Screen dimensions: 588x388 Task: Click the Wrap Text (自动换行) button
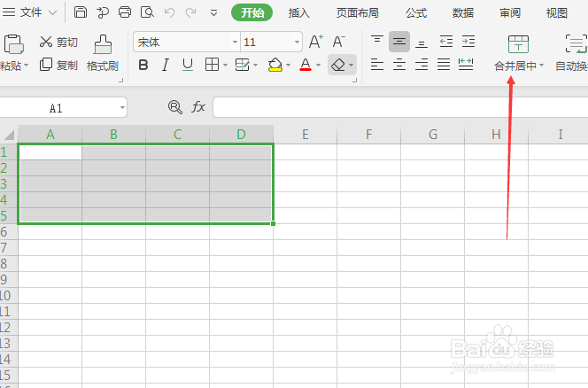coord(573,53)
